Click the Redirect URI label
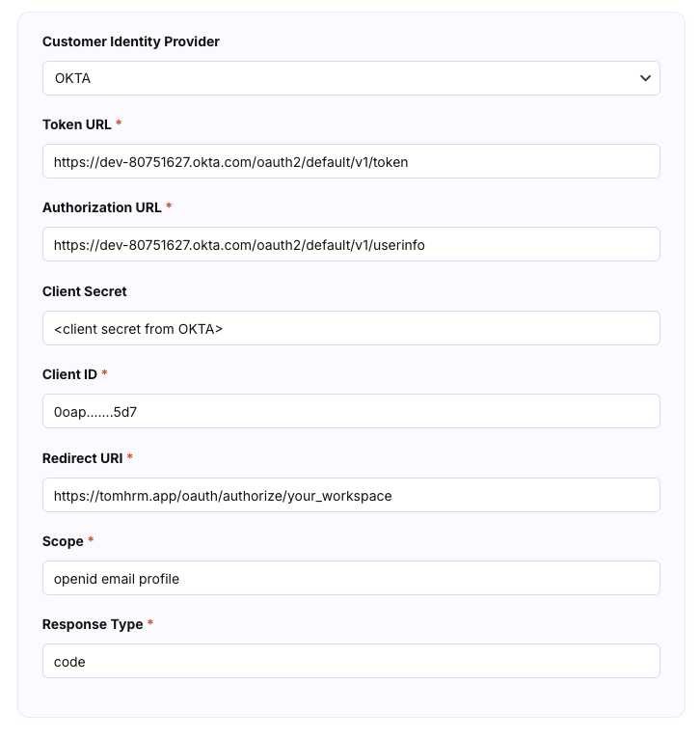Viewport: 700px width, 739px height. point(82,457)
